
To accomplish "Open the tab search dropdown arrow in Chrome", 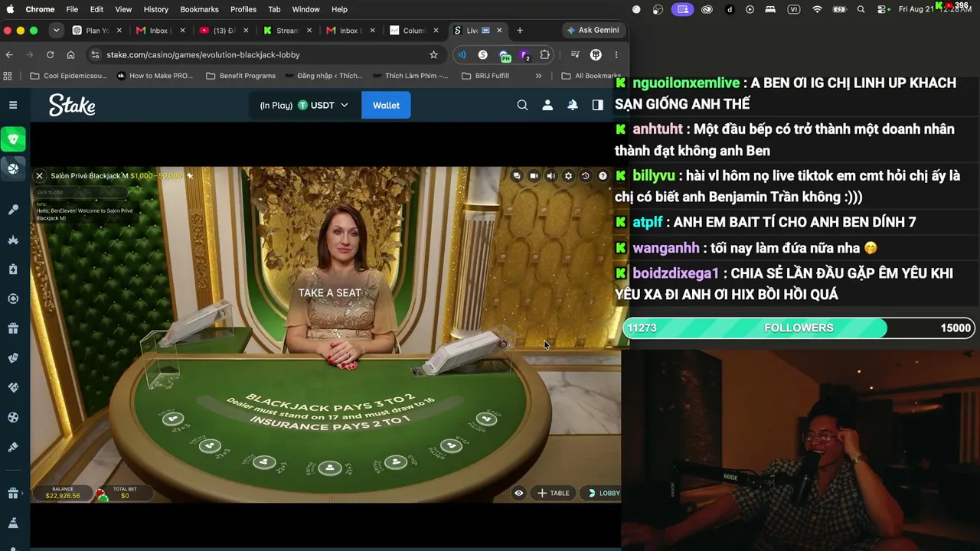I will (x=56, y=31).
